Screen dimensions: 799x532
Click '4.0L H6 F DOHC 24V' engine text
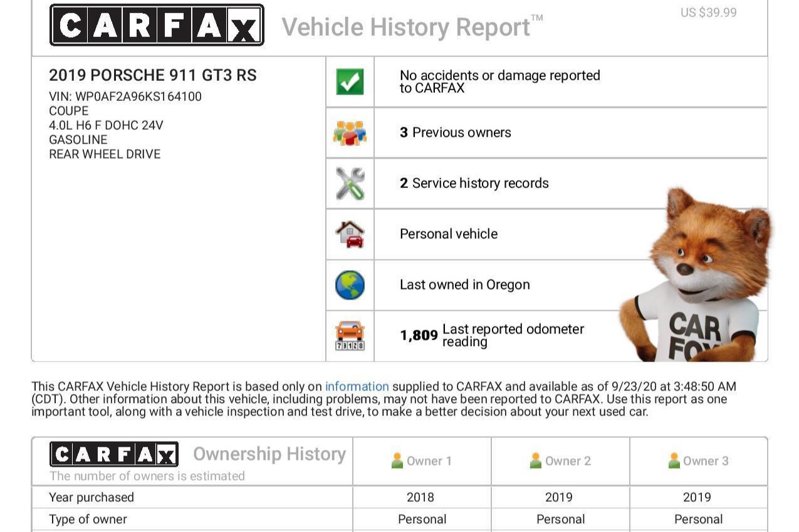pyautogui.click(x=106, y=125)
